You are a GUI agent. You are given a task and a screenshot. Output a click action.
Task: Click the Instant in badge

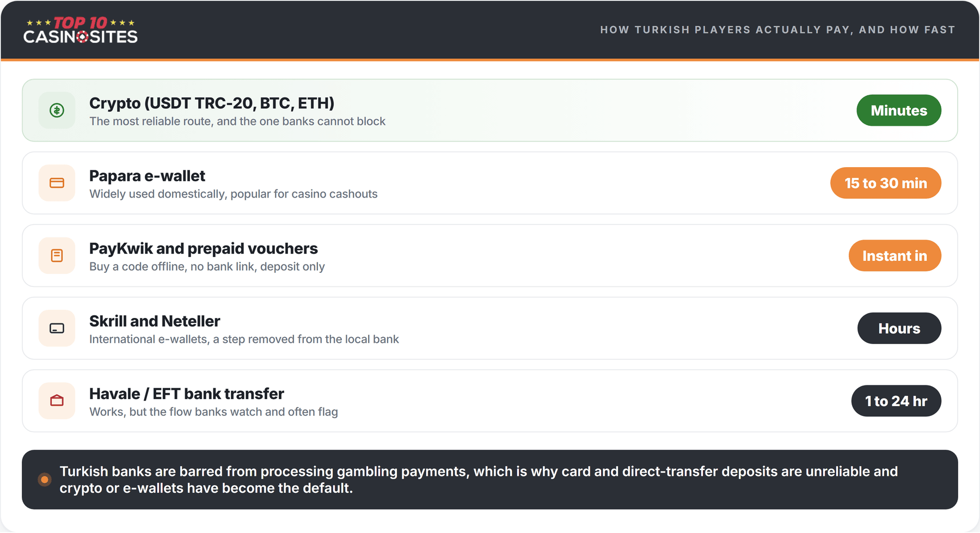(895, 256)
